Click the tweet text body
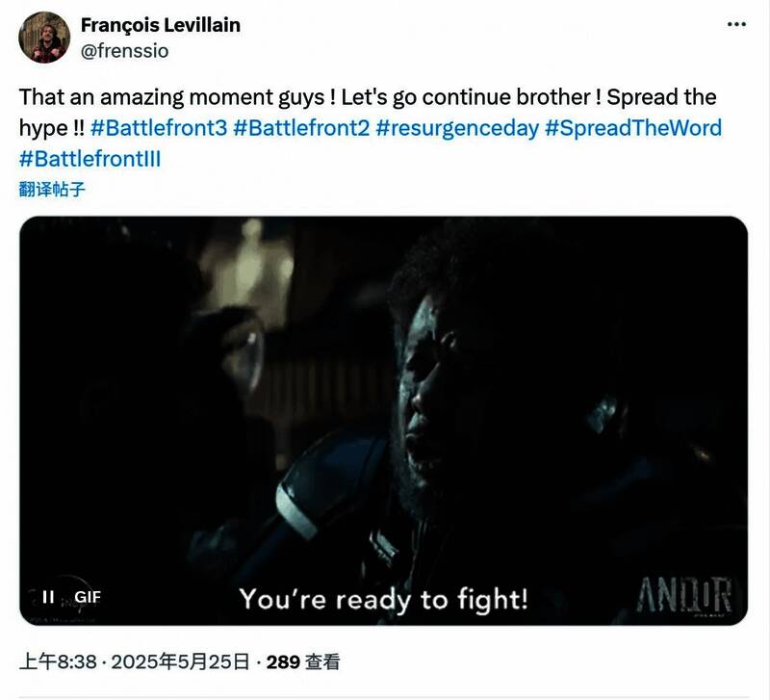The height and width of the screenshot is (700, 770). [371, 128]
